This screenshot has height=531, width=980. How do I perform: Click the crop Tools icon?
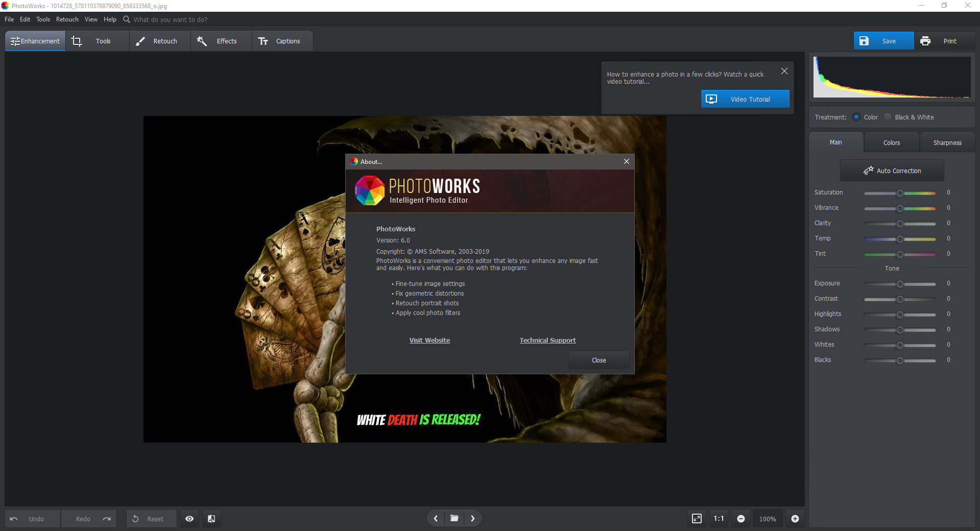77,41
